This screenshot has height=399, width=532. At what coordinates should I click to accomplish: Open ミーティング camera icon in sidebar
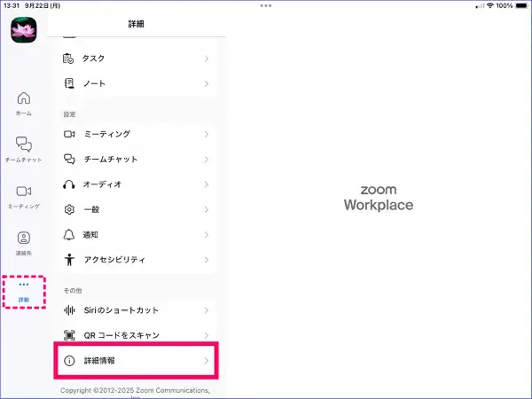[x=24, y=192]
